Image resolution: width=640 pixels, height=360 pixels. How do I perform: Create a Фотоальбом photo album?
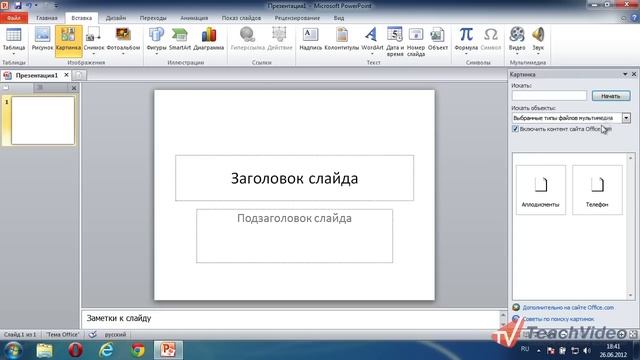pos(123,40)
